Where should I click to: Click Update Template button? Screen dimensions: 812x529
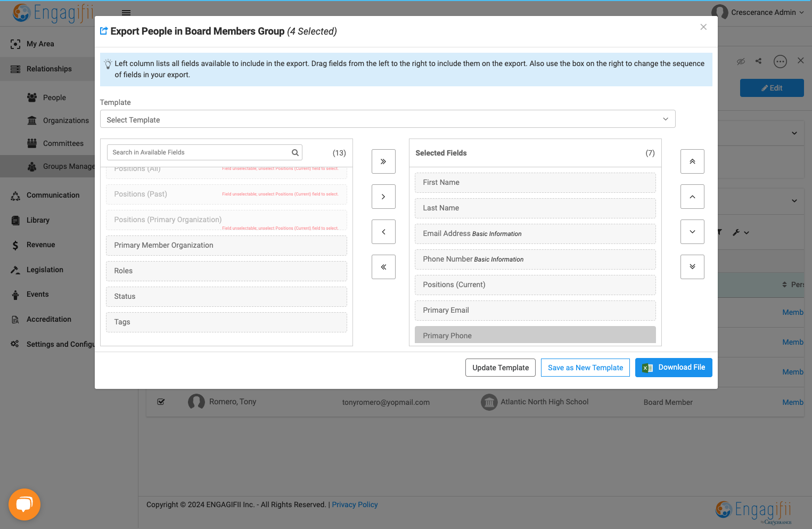[x=501, y=368]
